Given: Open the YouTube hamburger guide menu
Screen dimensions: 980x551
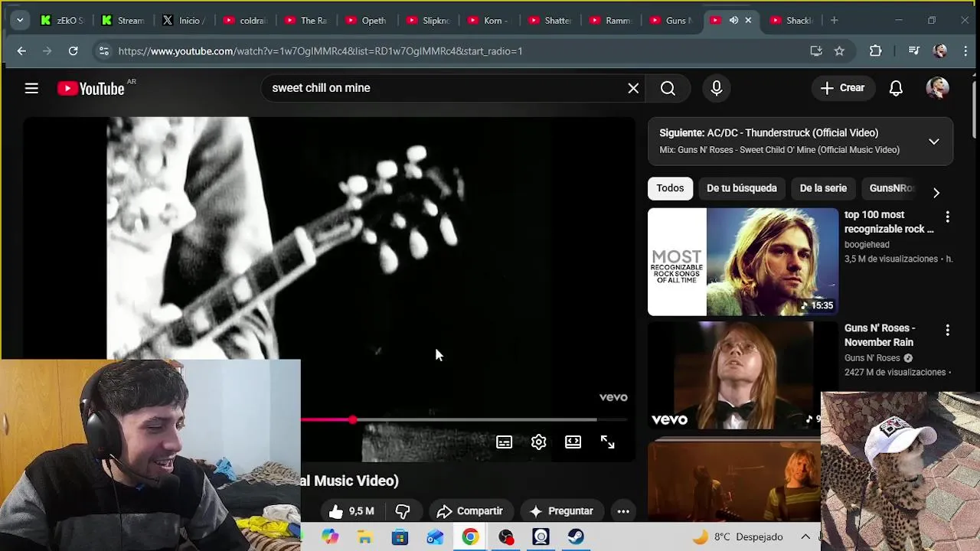Looking at the screenshot, I should point(31,88).
